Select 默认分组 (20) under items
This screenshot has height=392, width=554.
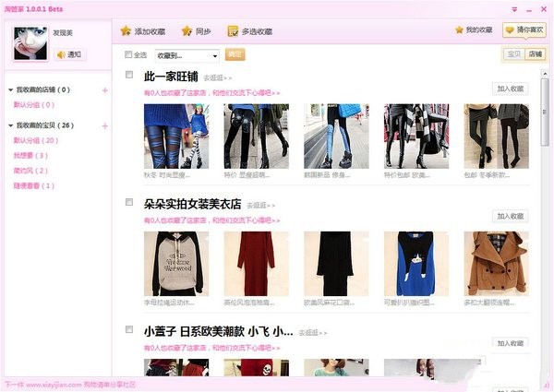click(36, 140)
